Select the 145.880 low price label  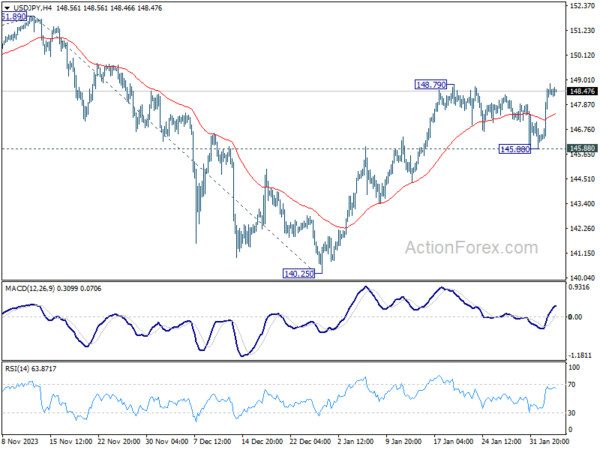click(x=515, y=149)
